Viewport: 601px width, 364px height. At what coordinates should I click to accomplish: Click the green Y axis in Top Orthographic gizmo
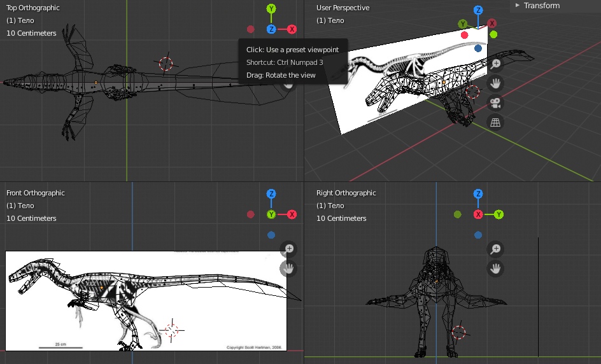pyautogui.click(x=271, y=9)
